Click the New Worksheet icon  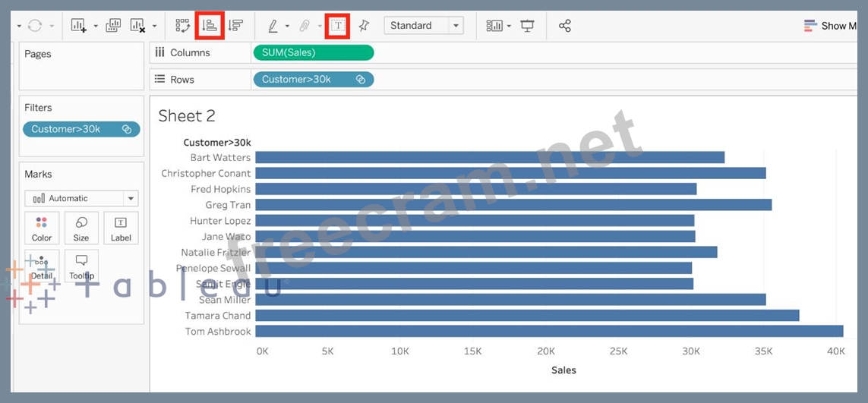coord(78,26)
